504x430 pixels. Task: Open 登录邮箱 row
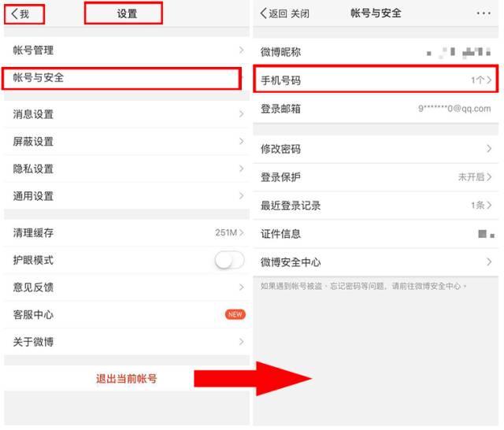(x=376, y=109)
